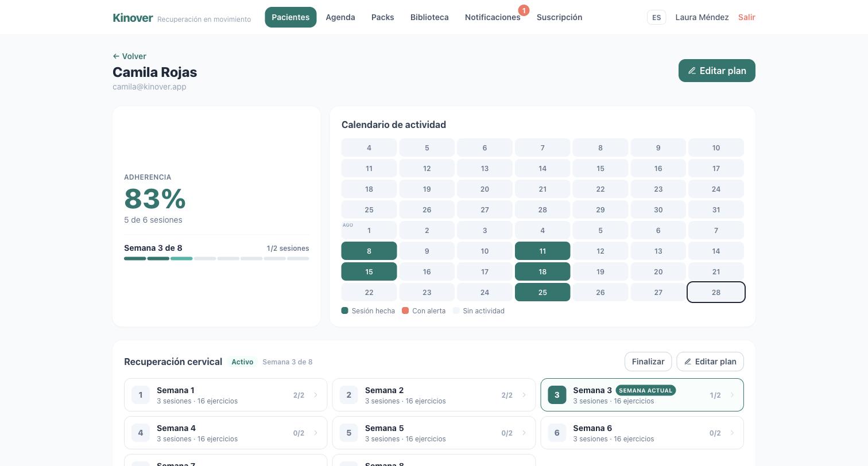Go back using the Volver link
The width and height of the screenshot is (868, 466).
click(130, 56)
